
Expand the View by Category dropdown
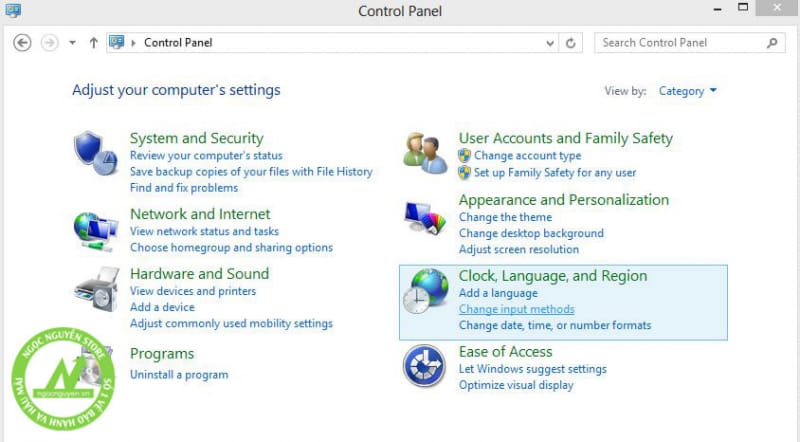tap(687, 91)
